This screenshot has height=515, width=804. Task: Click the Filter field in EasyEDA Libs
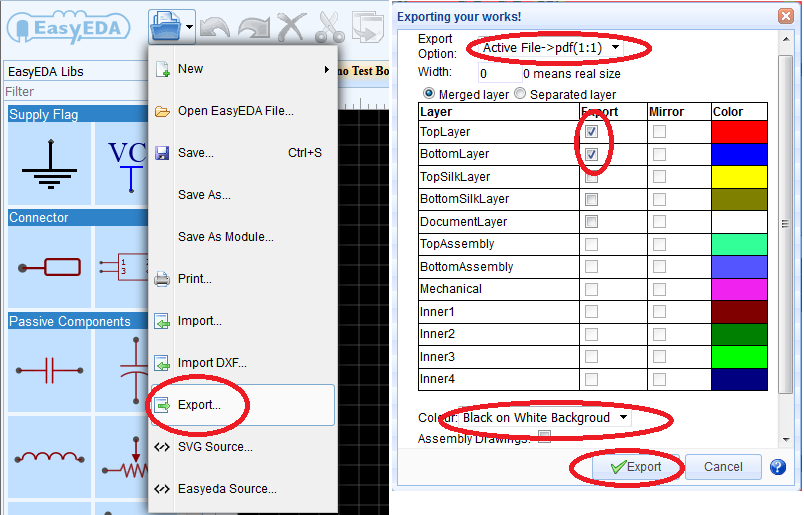(76, 91)
